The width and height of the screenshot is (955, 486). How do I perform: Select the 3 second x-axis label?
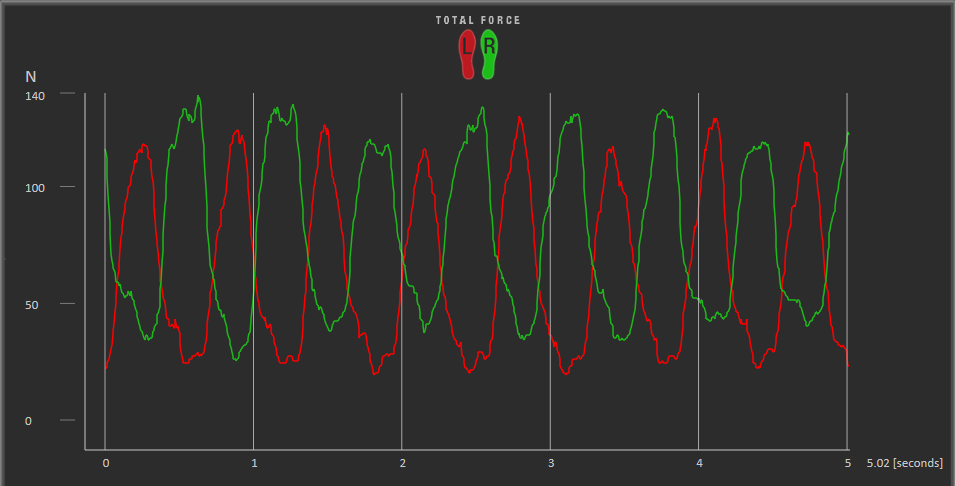click(x=550, y=464)
